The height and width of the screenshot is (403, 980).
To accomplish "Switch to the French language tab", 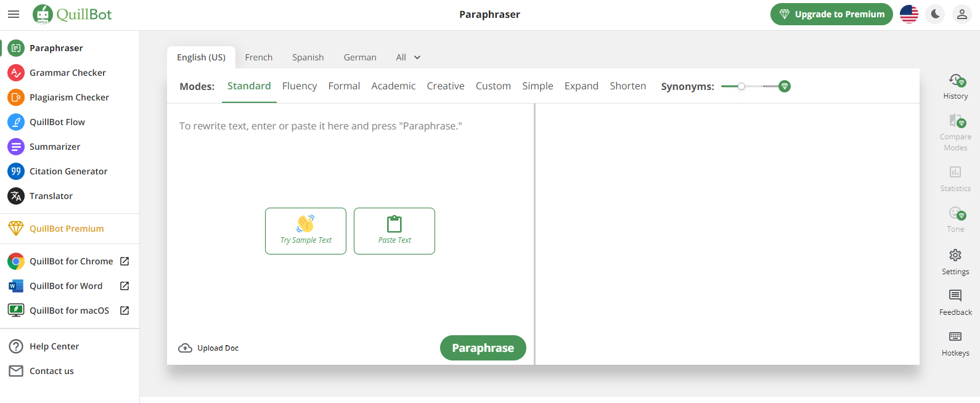I will point(259,57).
